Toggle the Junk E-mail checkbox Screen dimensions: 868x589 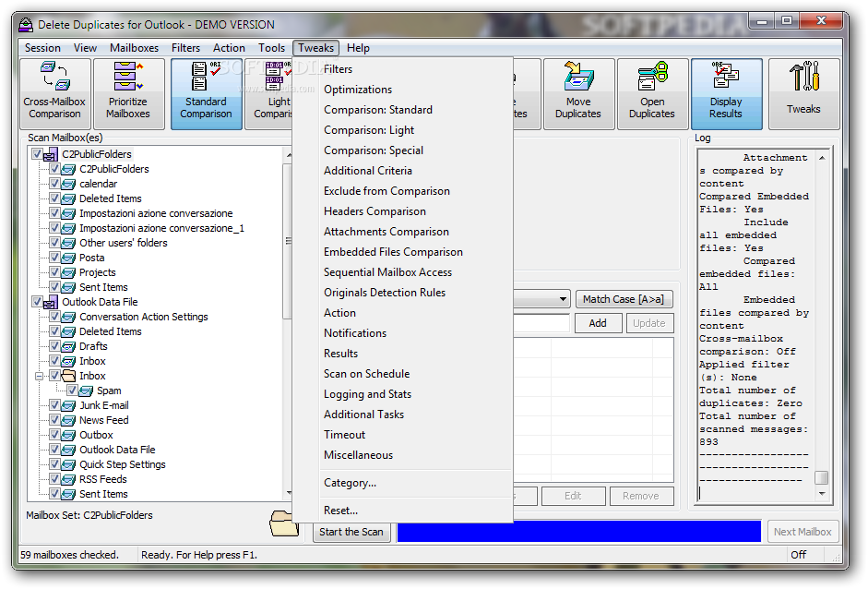tap(54, 405)
